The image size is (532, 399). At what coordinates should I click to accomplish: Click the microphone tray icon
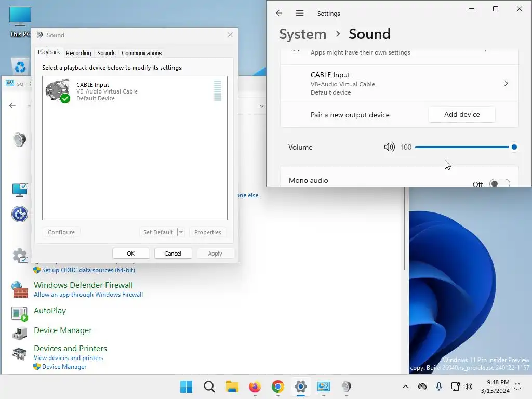[438, 387]
